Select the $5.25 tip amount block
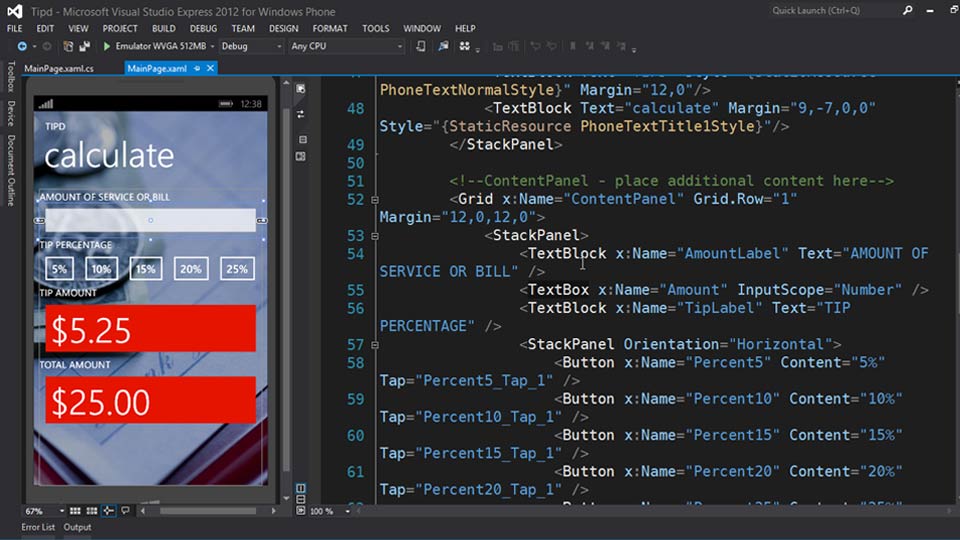This screenshot has height=540, width=960. tap(151, 329)
